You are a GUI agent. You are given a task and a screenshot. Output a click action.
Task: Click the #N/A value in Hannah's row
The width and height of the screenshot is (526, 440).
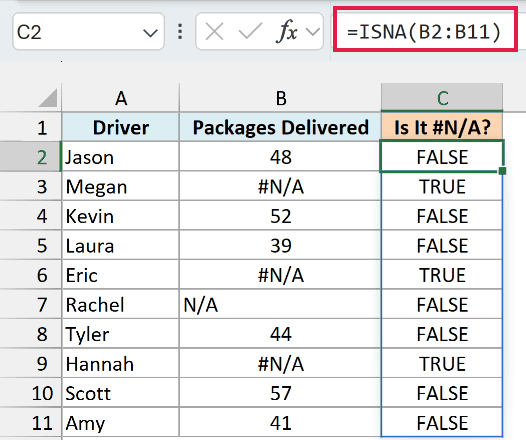click(280, 364)
